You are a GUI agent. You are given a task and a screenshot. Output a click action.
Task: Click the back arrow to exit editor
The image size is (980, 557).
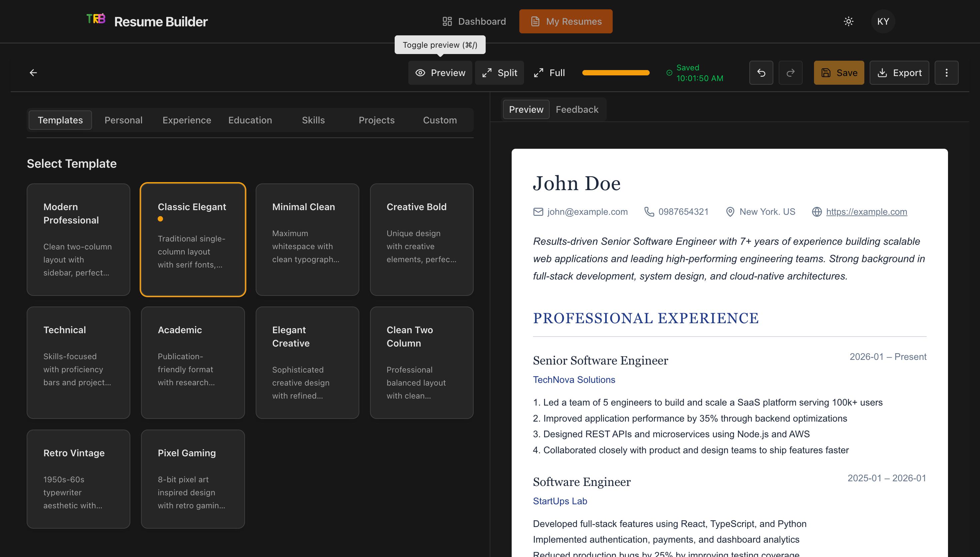coord(33,73)
